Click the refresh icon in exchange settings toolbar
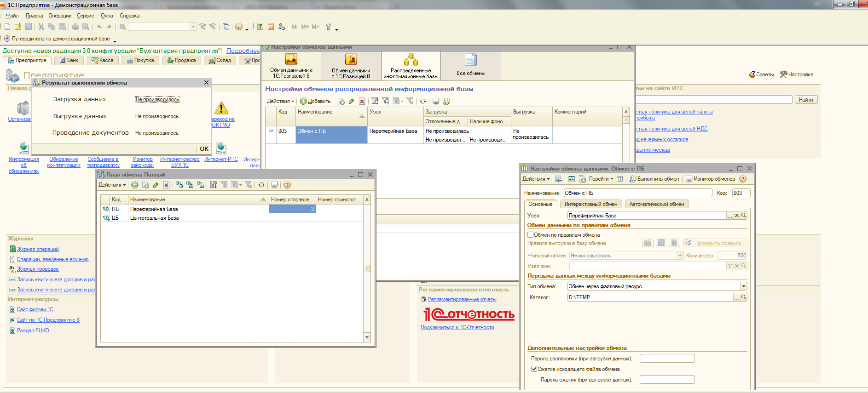The height and width of the screenshot is (393, 868). click(x=422, y=101)
